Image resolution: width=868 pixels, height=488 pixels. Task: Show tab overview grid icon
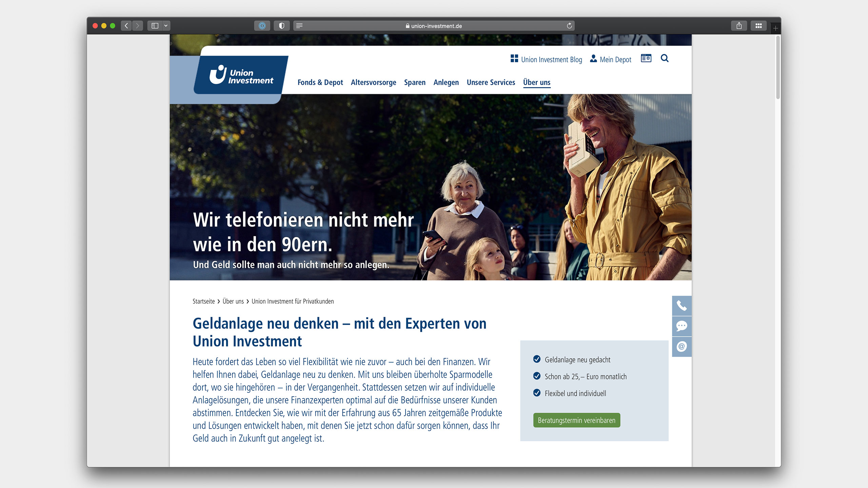click(x=758, y=26)
